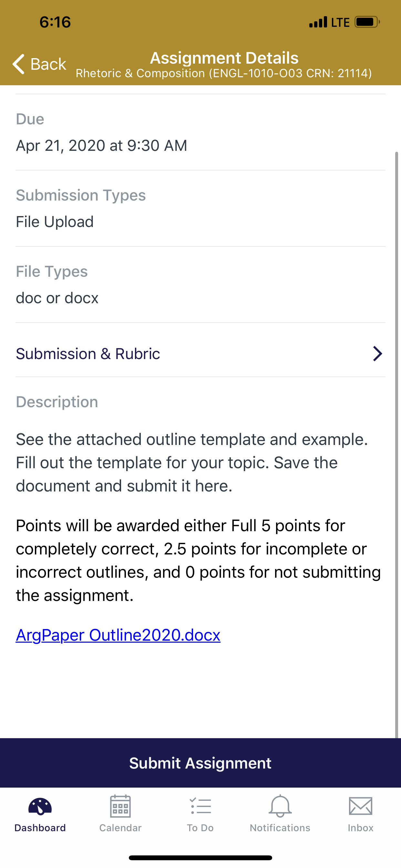Tap the due date Apr 21, 2020 text

101,146
